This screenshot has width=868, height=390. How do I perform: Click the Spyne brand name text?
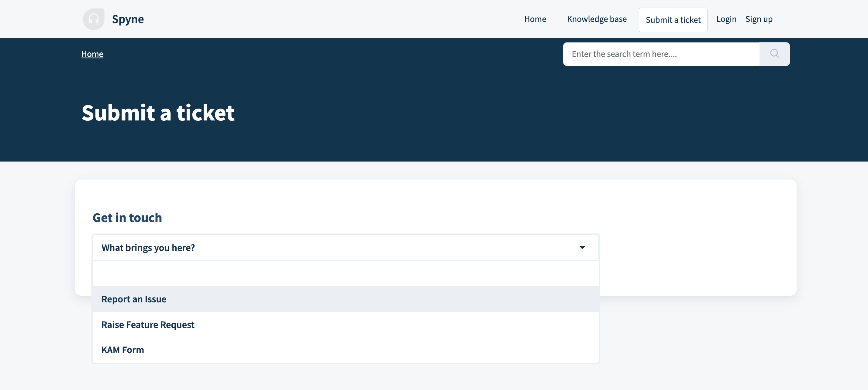[x=128, y=19]
